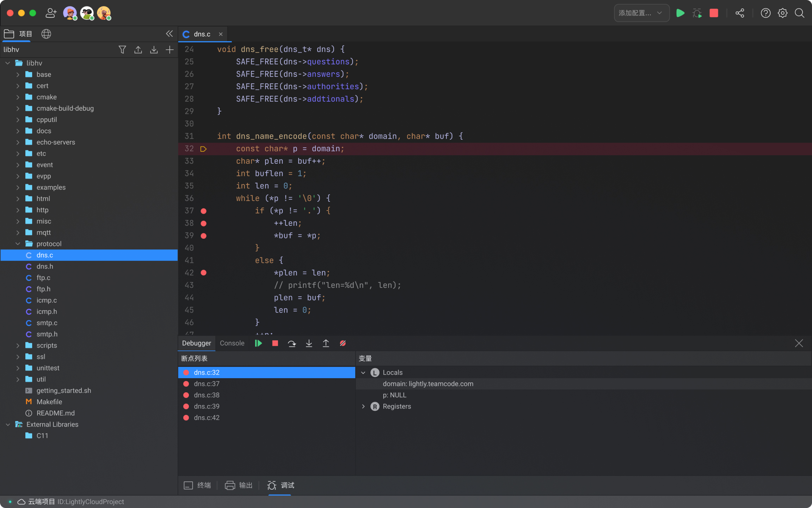Image resolution: width=812 pixels, height=508 pixels.
Task: Add new file with the plus icon
Action: click(170, 49)
